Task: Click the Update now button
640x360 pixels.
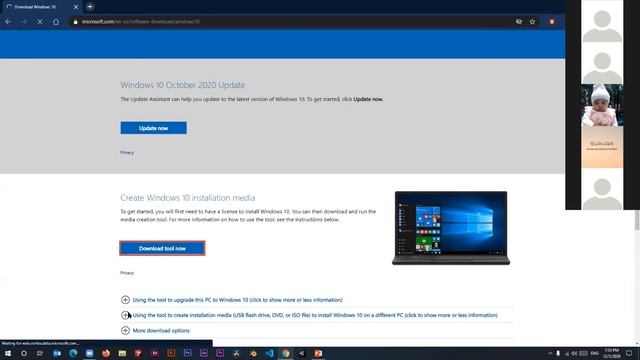Action: [153, 128]
